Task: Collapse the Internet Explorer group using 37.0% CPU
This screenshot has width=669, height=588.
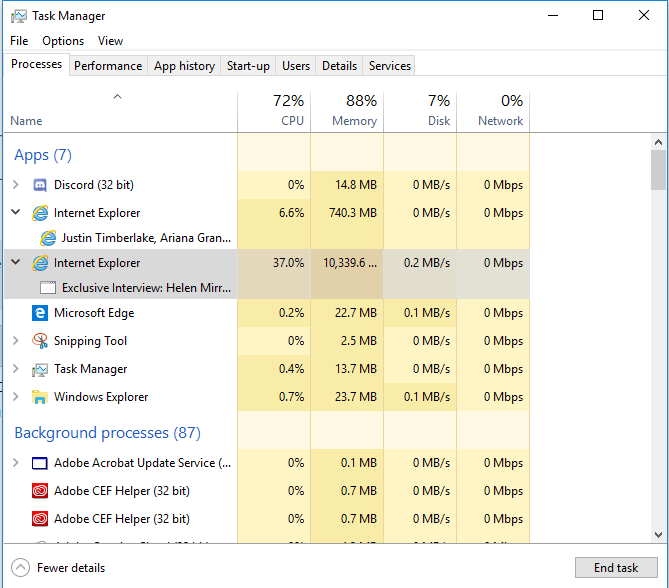Action: click(x=16, y=262)
